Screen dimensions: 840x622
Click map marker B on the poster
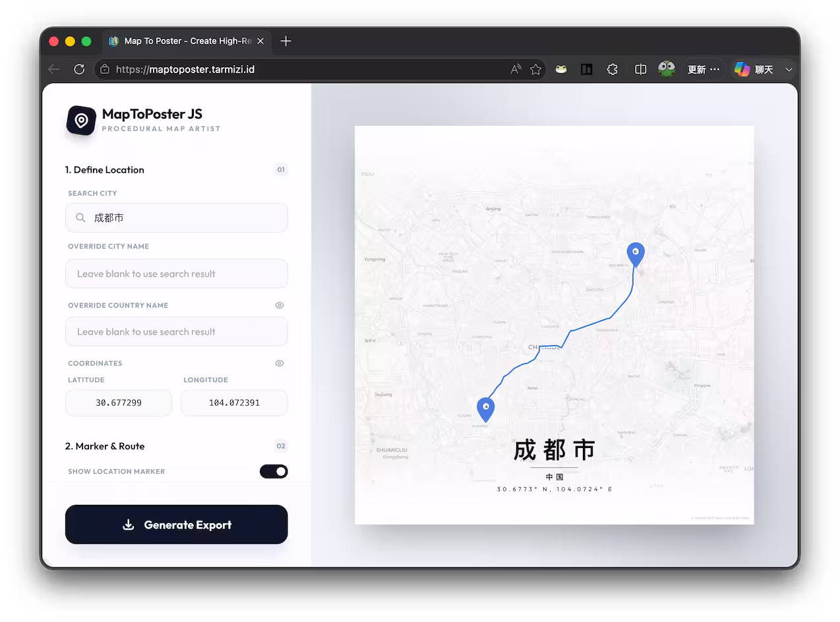pyautogui.click(x=636, y=254)
